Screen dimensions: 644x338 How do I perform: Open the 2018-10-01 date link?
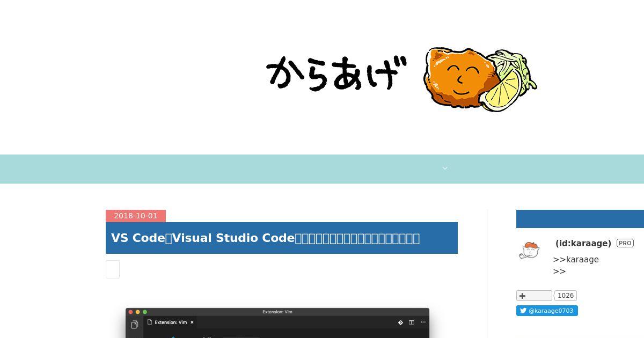[136, 216]
